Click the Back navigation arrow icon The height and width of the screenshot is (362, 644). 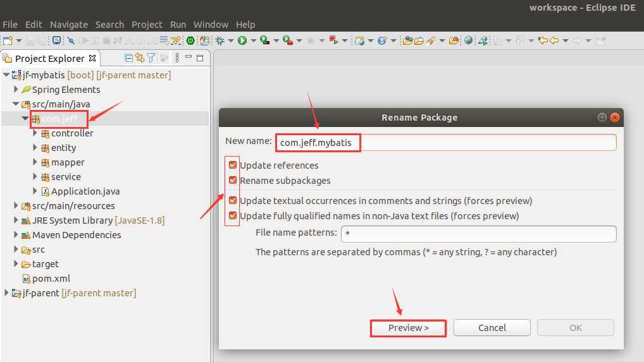[x=554, y=40]
